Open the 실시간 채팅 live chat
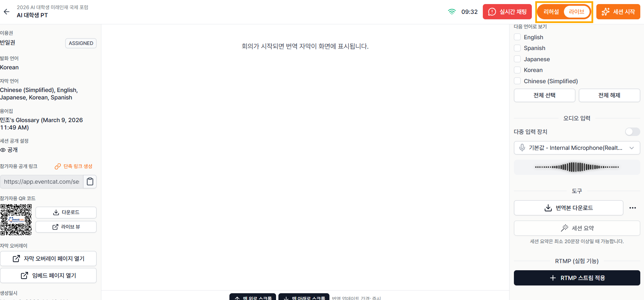Viewport: 644px width, 300px height. pos(507,12)
